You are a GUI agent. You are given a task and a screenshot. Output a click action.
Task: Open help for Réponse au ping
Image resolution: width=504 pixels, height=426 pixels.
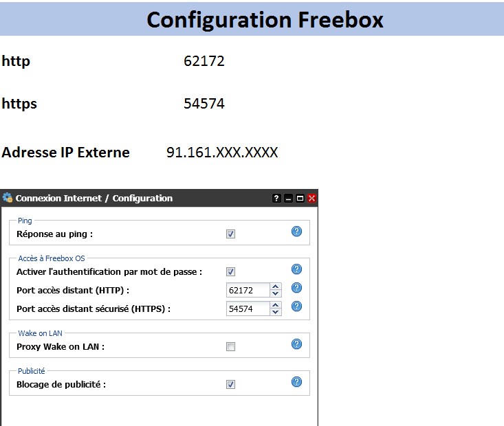coord(296,232)
